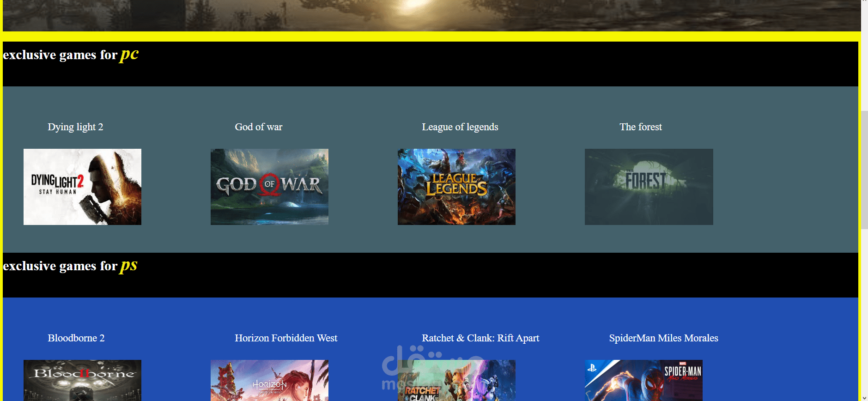Open The Forest cover image

click(x=649, y=187)
